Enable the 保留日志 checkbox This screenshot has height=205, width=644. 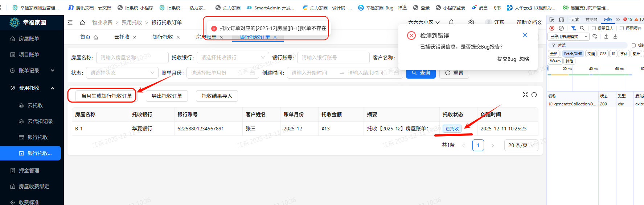click(594, 28)
